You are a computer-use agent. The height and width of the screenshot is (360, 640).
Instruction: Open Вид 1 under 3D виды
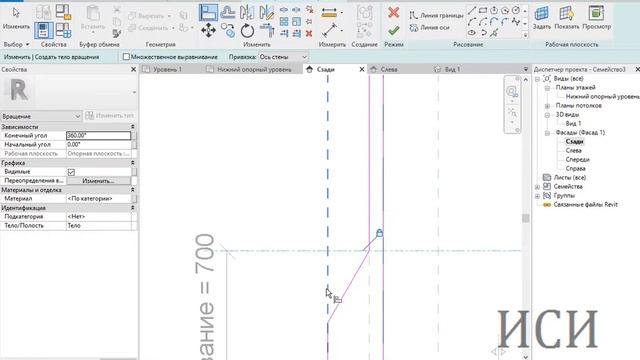pos(573,123)
